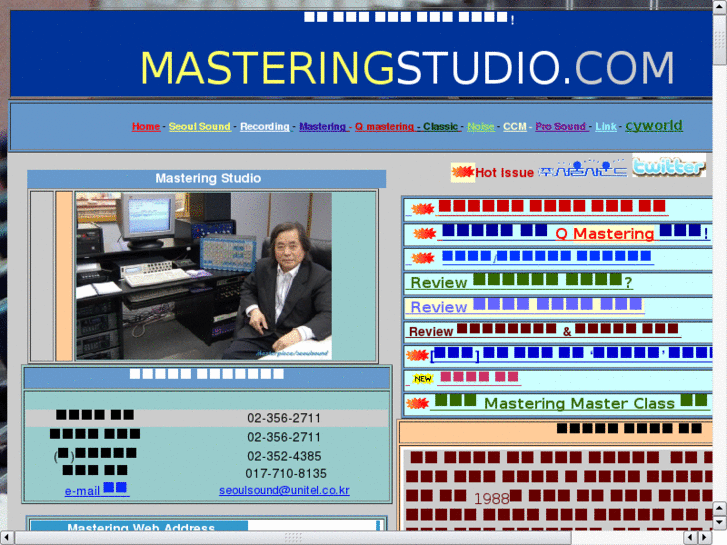Click phone number 02-352-4385

(x=284, y=456)
